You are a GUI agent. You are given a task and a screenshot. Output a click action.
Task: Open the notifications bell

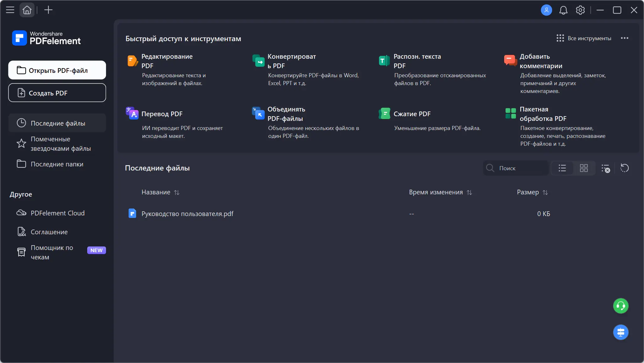[x=563, y=10]
